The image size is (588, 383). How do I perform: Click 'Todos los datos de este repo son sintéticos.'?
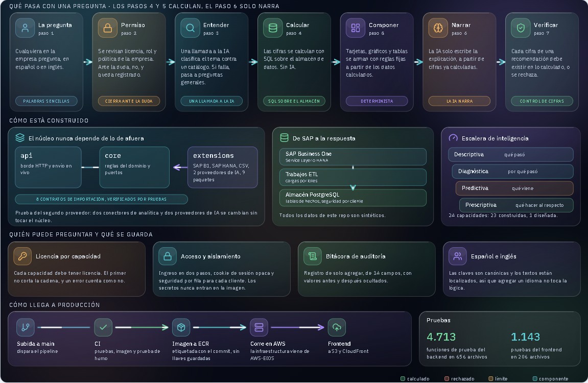pyautogui.click(x=332, y=216)
